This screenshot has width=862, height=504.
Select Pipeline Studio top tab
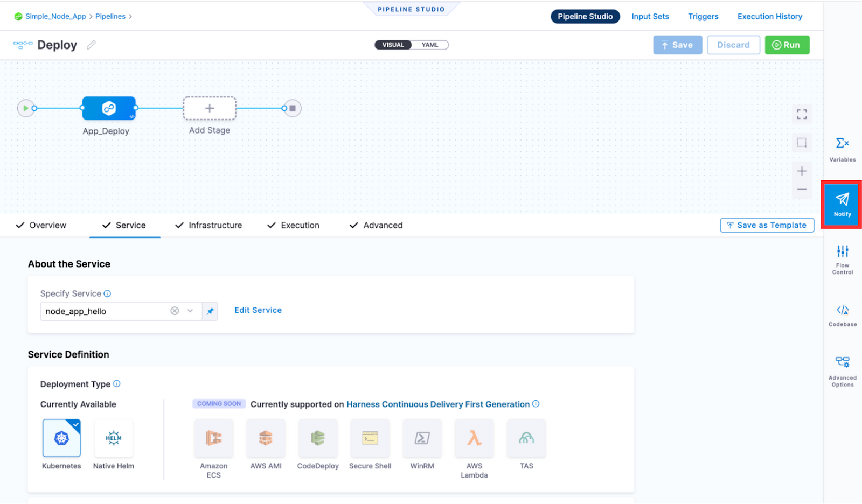pyautogui.click(x=585, y=17)
